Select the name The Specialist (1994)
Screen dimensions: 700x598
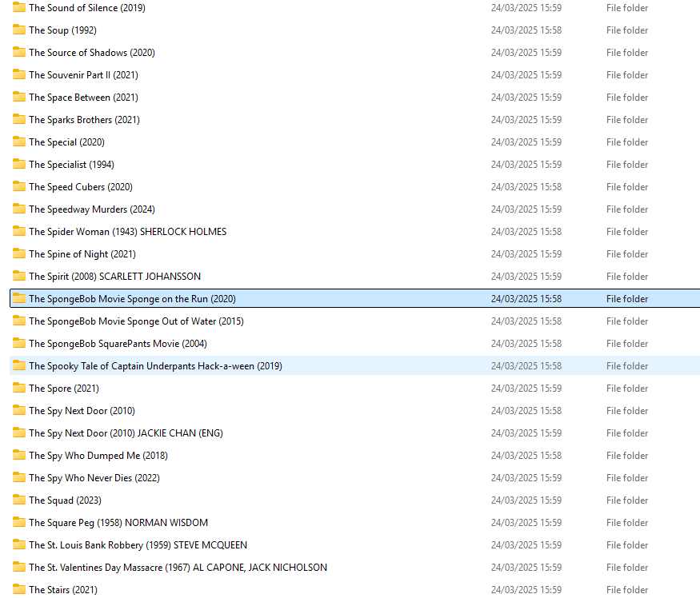coord(71,165)
